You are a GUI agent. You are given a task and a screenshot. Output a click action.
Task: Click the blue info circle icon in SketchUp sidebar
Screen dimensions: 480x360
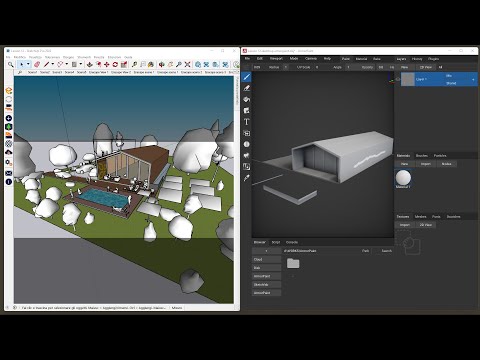point(9,182)
